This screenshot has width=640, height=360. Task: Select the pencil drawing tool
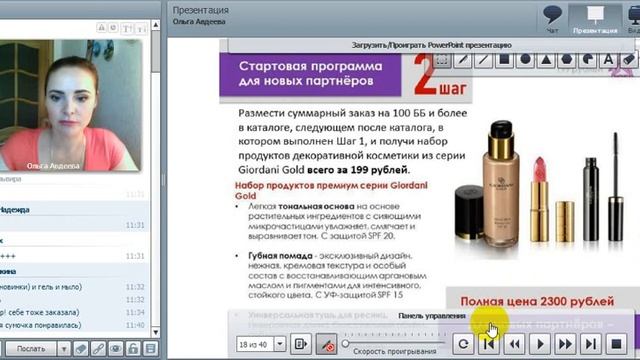click(462, 60)
